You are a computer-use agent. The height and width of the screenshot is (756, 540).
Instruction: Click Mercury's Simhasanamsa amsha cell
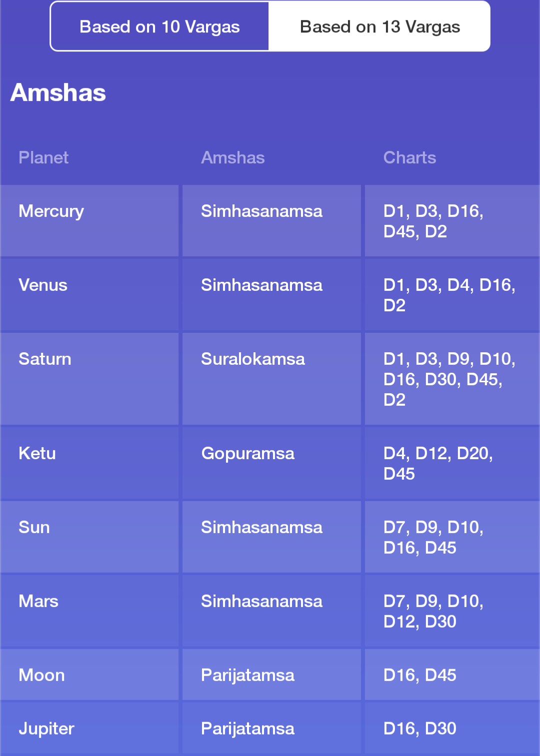pos(271,221)
